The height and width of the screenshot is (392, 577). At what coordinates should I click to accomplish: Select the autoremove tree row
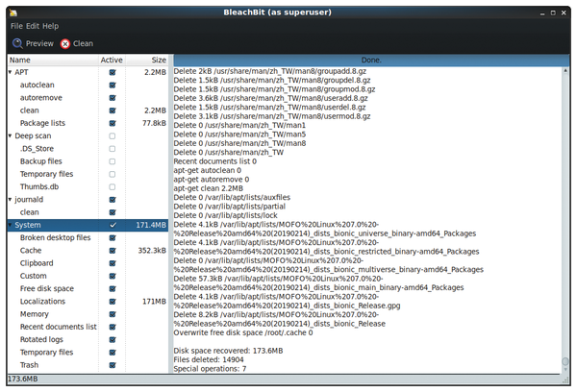point(88,98)
